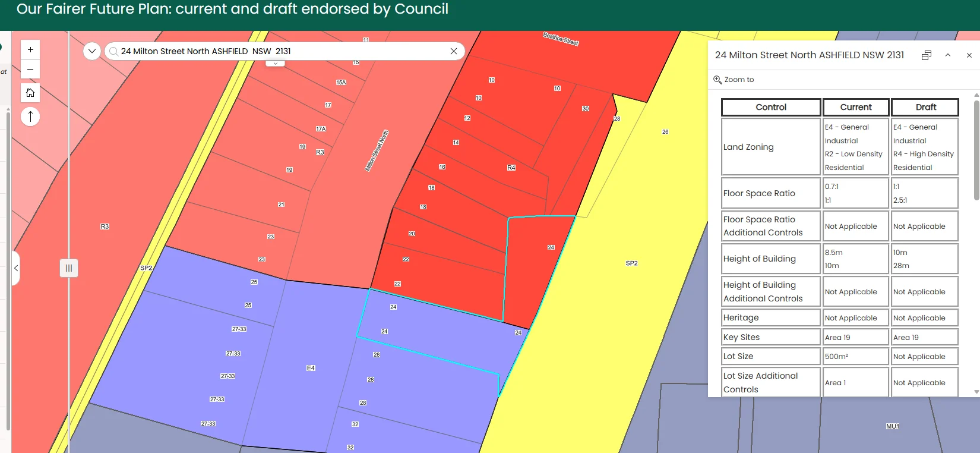
Task: Zoom in on the map
Action: [x=30, y=49]
